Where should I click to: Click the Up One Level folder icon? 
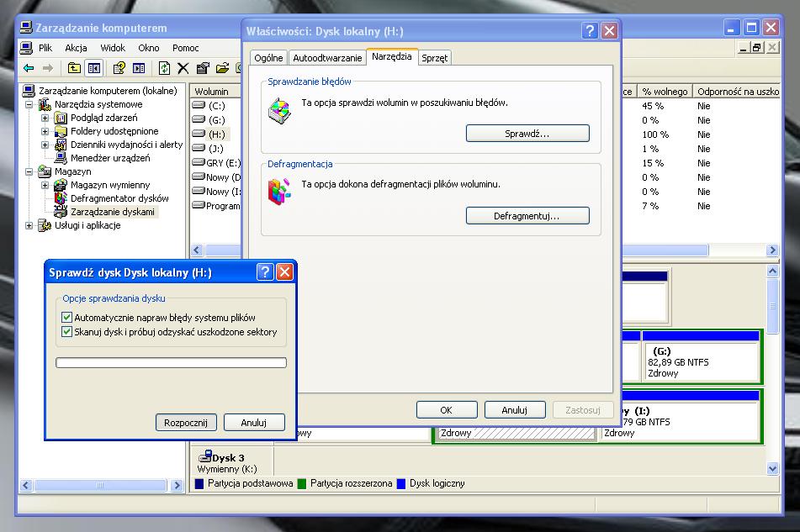tap(75, 68)
